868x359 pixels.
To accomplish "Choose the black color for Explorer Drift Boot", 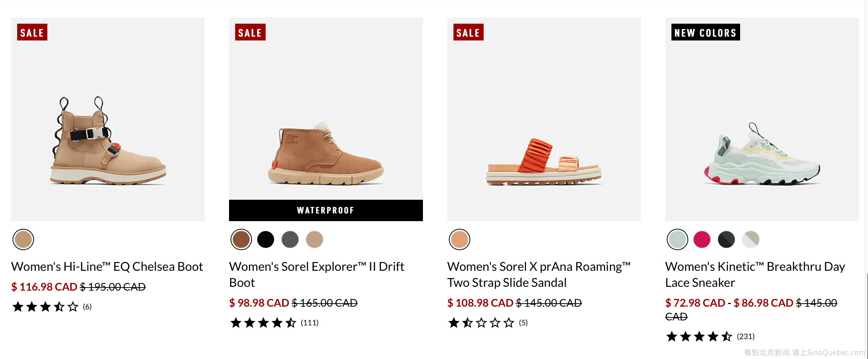I will (266, 239).
